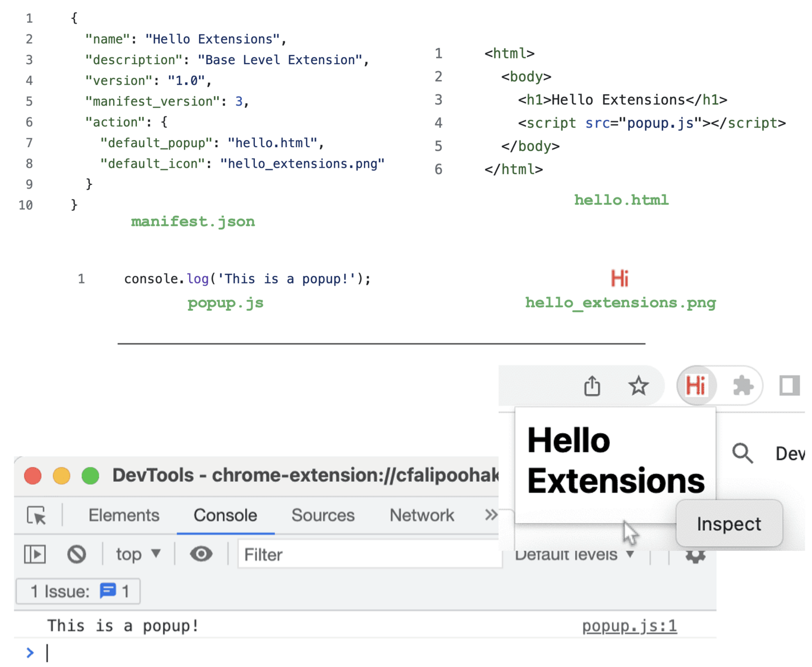The width and height of the screenshot is (812, 667).
Task: Click the "default_icon" manifest line
Action: tap(242, 164)
